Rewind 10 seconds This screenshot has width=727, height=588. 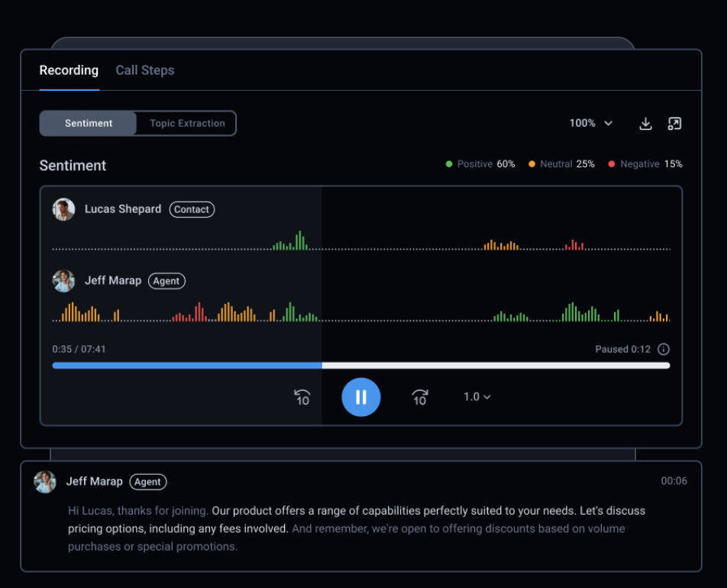point(302,397)
